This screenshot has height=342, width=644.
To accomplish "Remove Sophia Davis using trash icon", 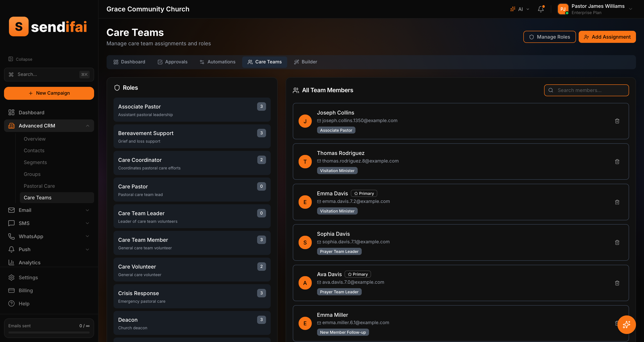I will point(617,242).
